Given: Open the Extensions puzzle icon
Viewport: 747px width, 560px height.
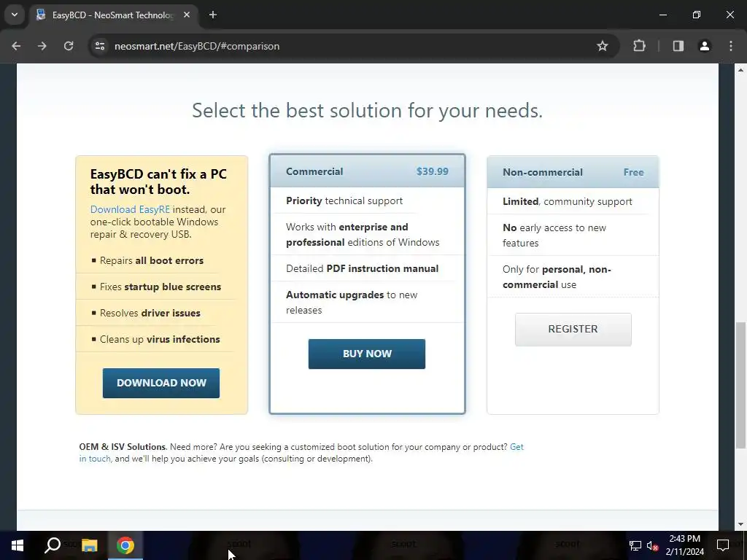Looking at the screenshot, I should [x=639, y=46].
